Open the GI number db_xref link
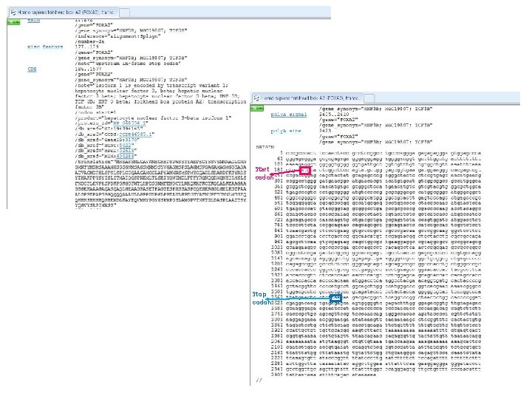The image size is (532, 399). pyautogui.click(x=109, y=129)
